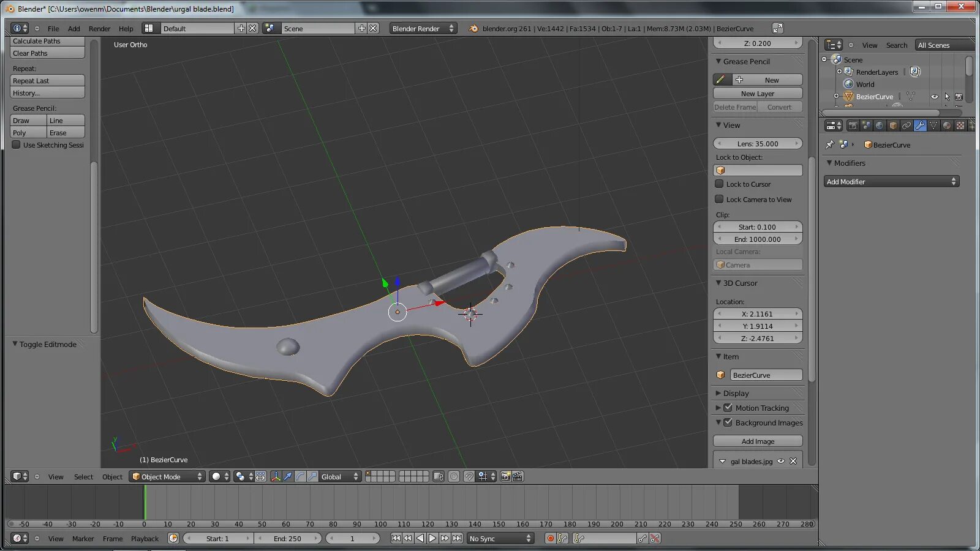
Task: Delete keyframe with the crossed key icon
Action: [655, 538]
